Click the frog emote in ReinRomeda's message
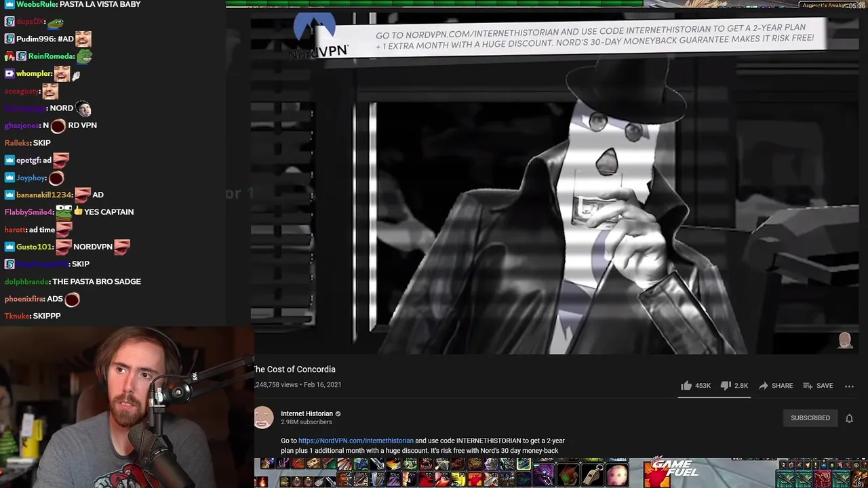Image resolution: width=868 pixels, height=488 pixels. tap(84, 56)
